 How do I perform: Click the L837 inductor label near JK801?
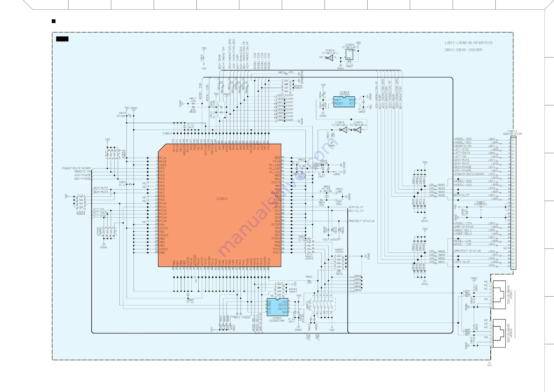coord(467,291)
